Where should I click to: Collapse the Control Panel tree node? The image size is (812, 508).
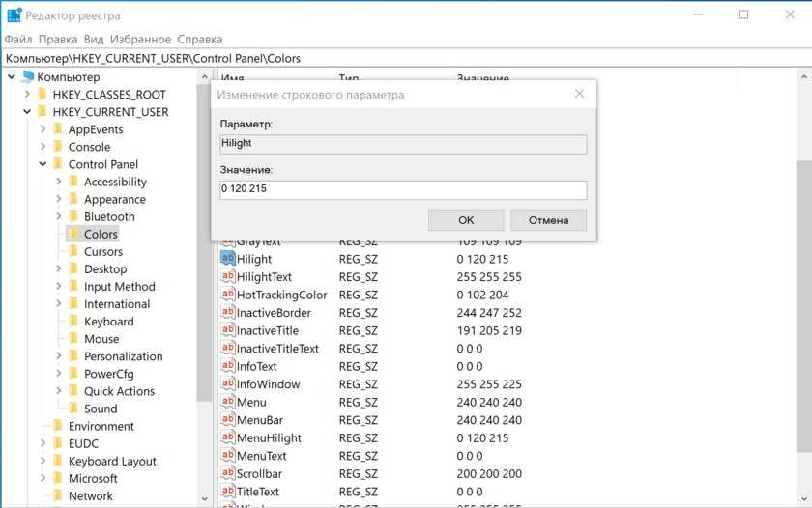[43, 164]
